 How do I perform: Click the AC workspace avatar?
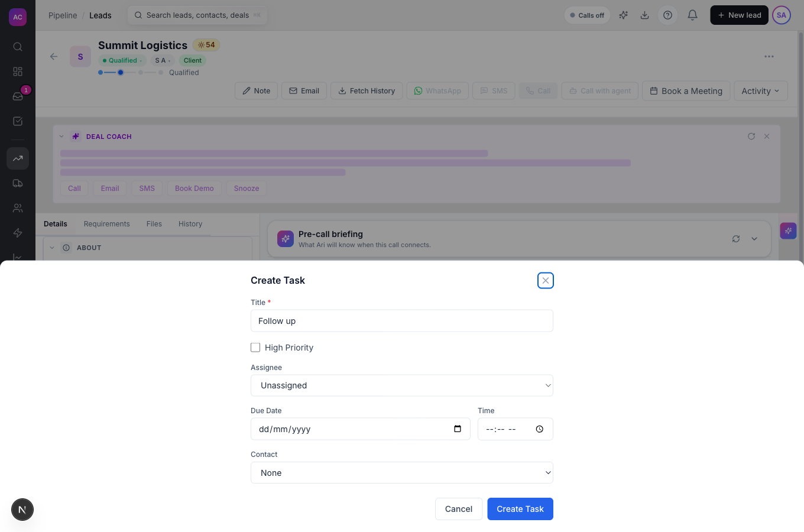point(18,17)
